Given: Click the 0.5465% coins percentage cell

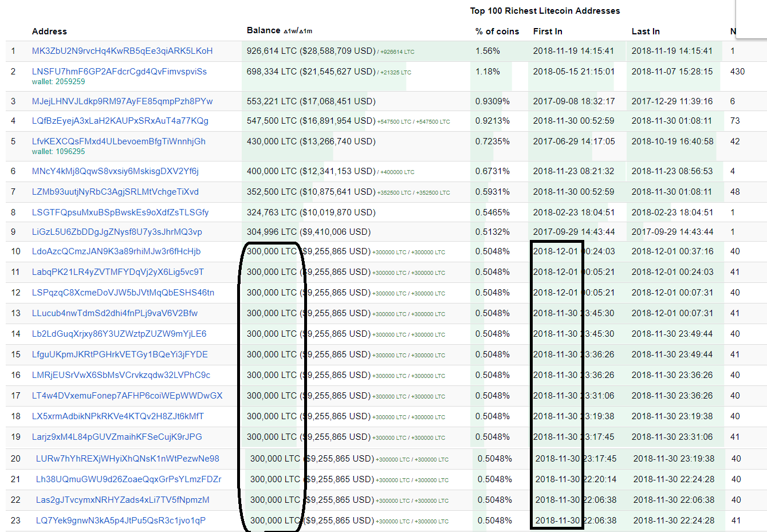Looking at the screenshot, I should pyautogui.click(x=493, y=212).
